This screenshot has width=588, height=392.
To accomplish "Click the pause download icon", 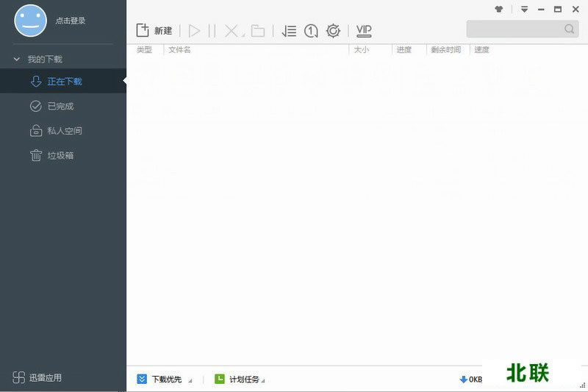I will point(212,31).
